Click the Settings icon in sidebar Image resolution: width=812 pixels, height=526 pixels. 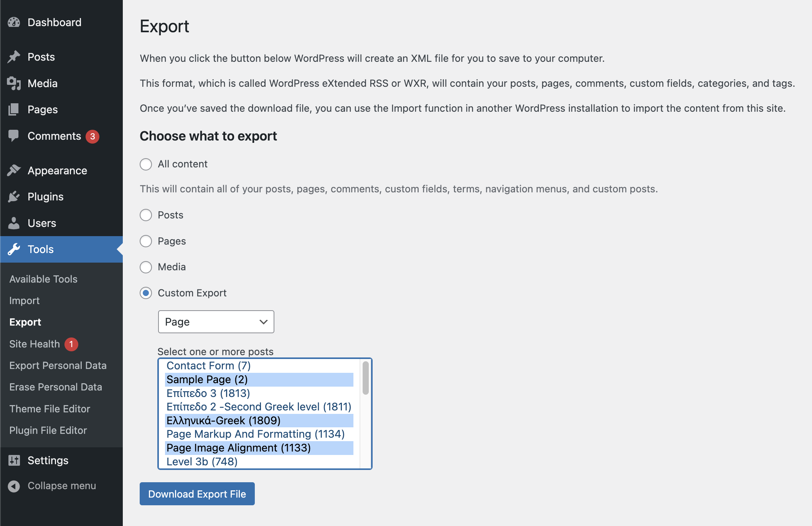pyautogui.click(x=14, y=460)
